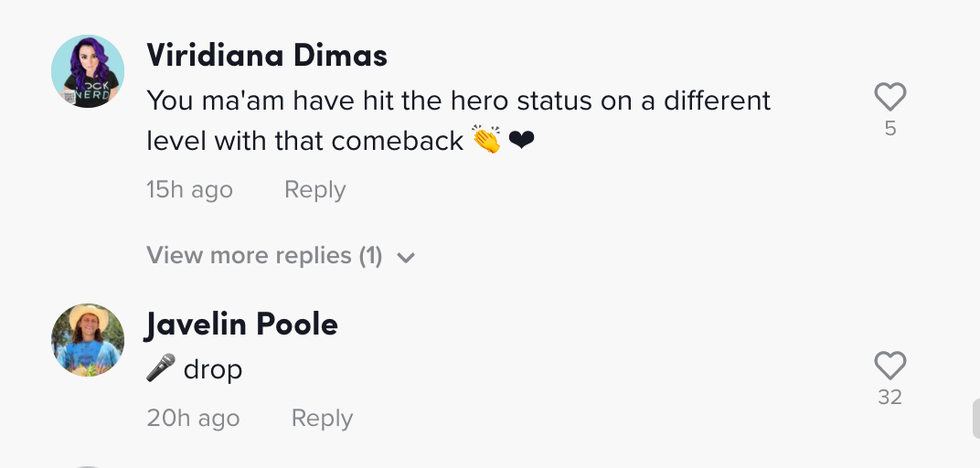
Task: Click the microphone emoji in Javelin's comment
Action: click(x=160, y=369)
